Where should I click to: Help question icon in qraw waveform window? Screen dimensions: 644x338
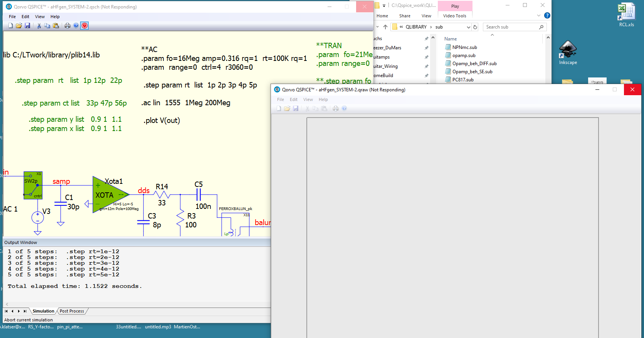pos(344,109)
